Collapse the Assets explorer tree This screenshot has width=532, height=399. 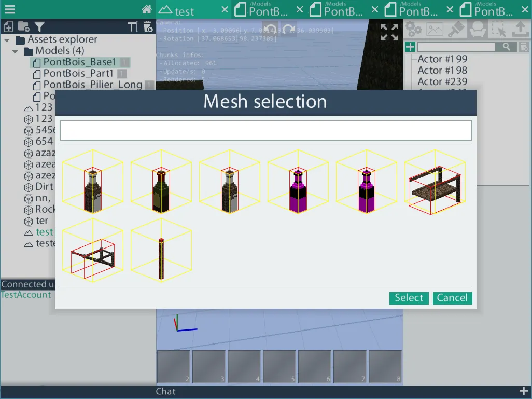7,40
